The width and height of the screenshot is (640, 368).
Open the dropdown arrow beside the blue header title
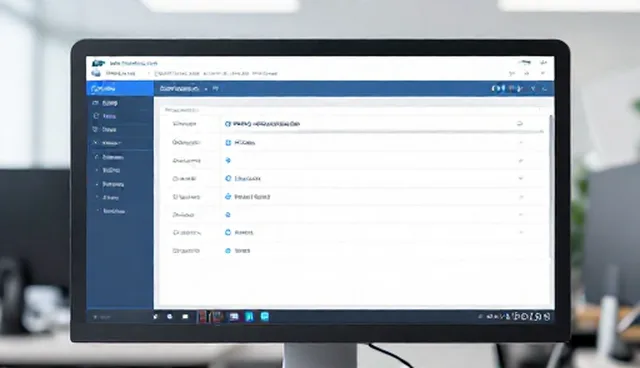tap(206, 89)
